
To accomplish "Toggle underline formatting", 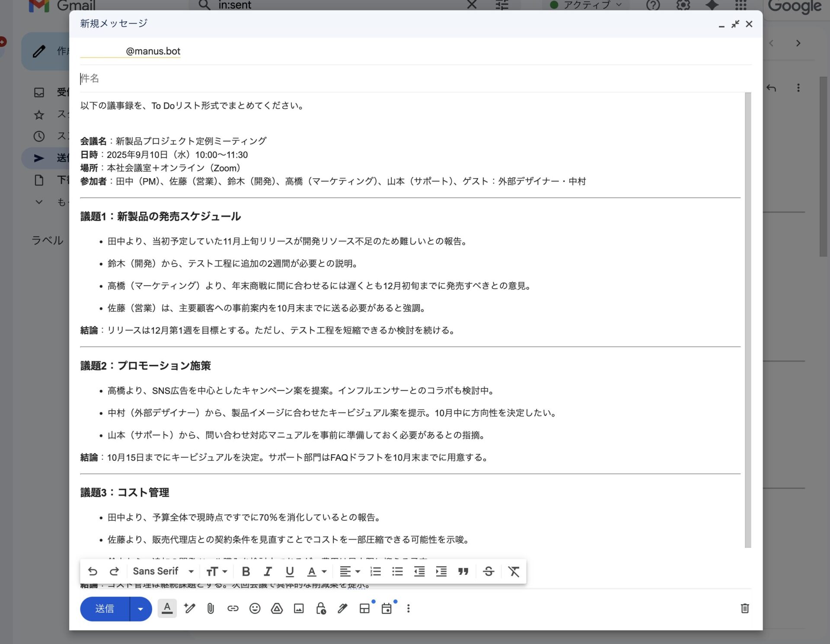I will click(290, 571).
